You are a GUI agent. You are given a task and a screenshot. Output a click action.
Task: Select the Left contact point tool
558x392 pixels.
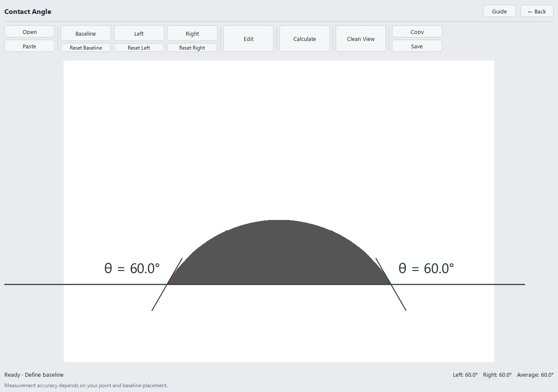pyautogui.click(x=139, y=34)
